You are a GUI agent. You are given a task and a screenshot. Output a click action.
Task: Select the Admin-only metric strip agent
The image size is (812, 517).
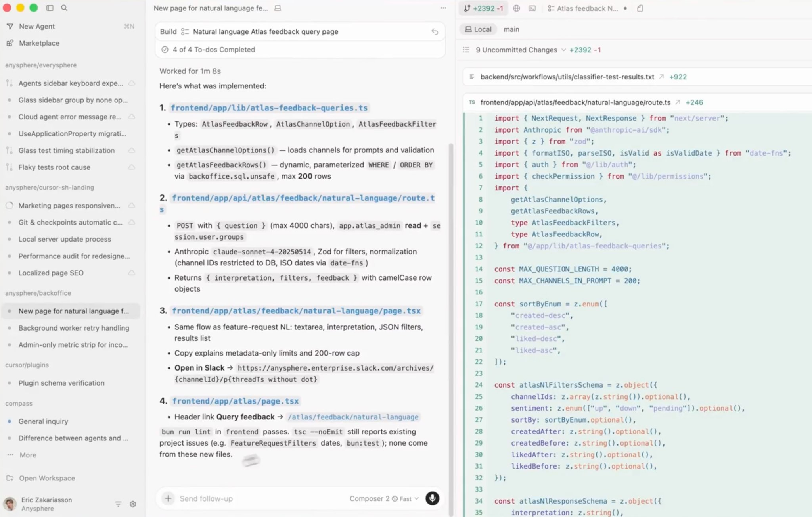coord(71,345)
